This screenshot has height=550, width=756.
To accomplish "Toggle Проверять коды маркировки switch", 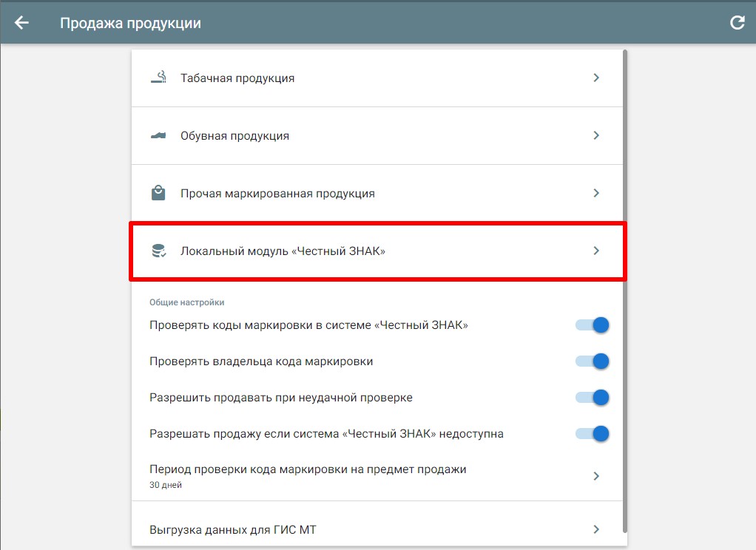I will (x=592, y=325).
